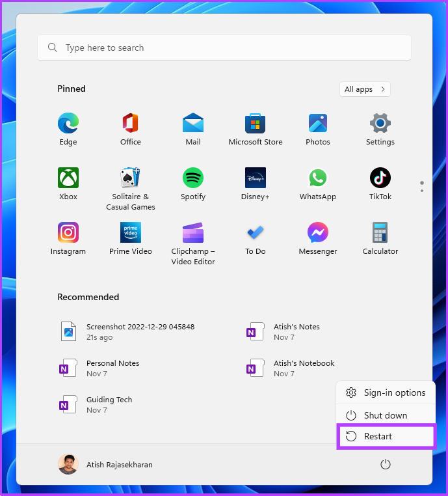Select Restart from the power menu
The height and width of the screenshot is (496, 448).
click(386, 436)
